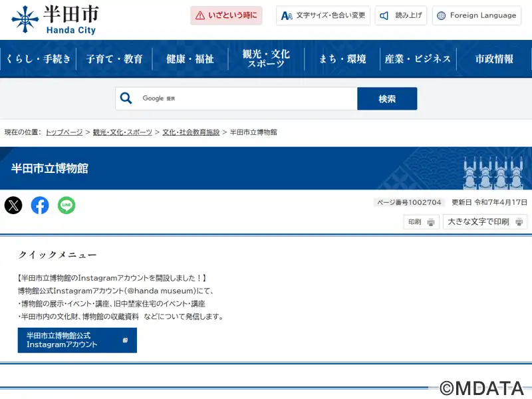The width and height of the screenshot is (532, 399).
Task: Open 子育て・教育 menu
Action: [x=114, y=59]
